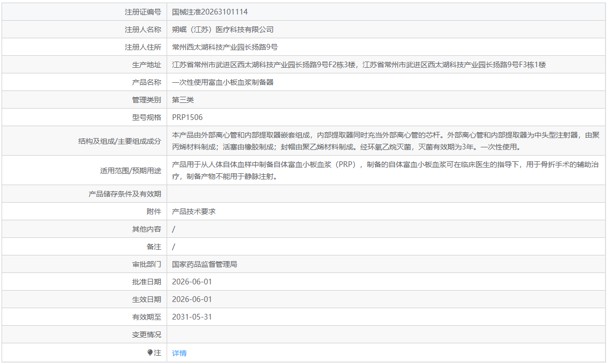Click the lightbulb icon beside 注
Viewport: 608px width, 364px height.
click(150, 353)
